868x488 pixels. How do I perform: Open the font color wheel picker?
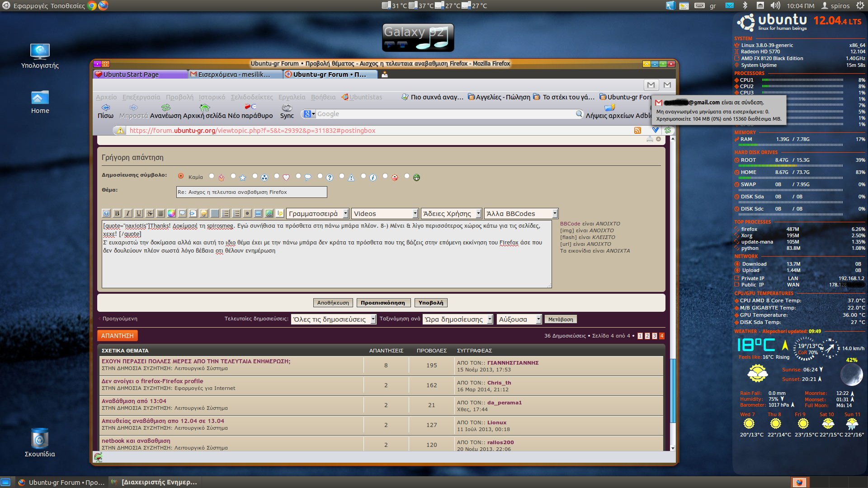coord(171,213)
